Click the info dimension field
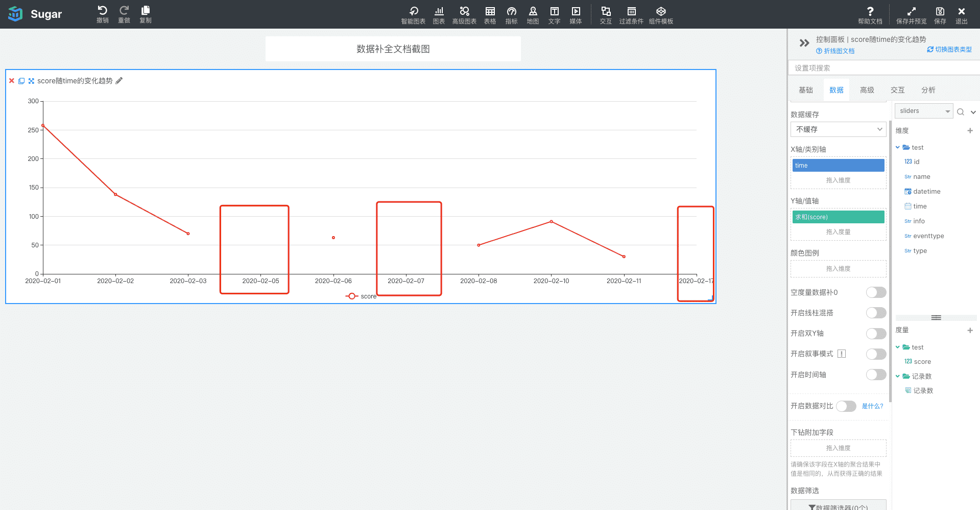The width and height of the screenshot is (980, 510). coord(915,221)
